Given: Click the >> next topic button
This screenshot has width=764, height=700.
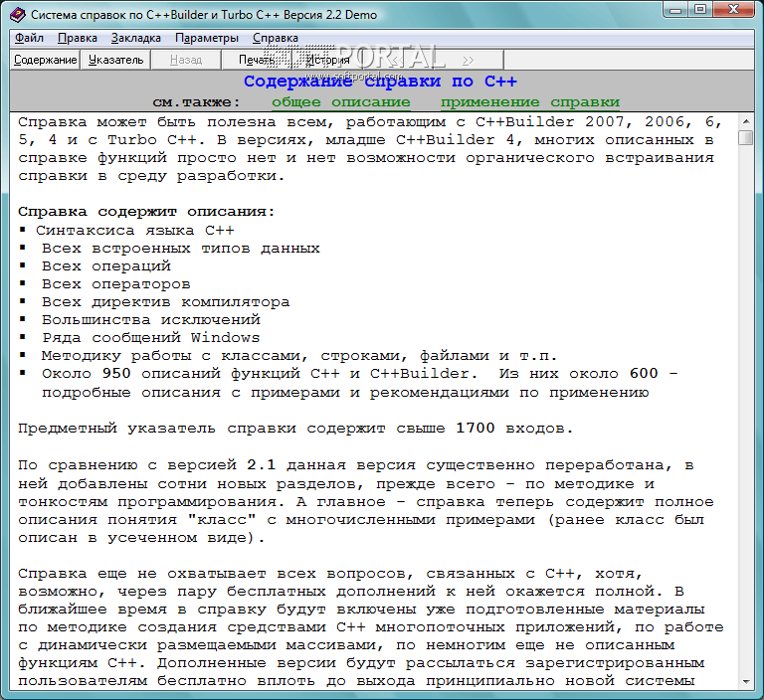Looking at the screenshot, I should click(x=468, y=60).
